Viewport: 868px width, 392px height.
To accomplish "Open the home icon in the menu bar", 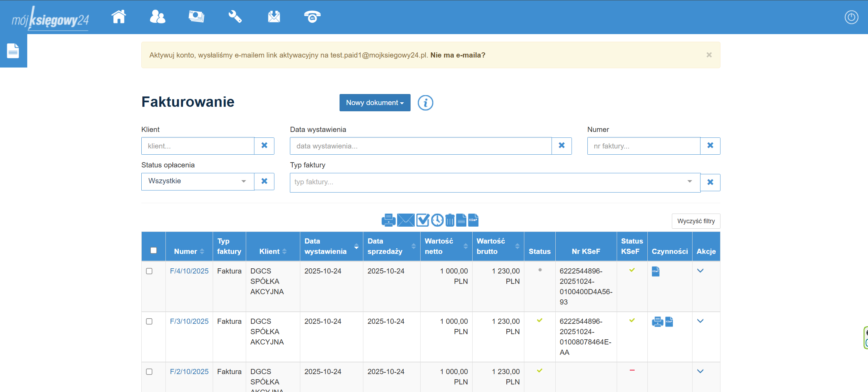I will pyautogui.click(x=119, y=17).
